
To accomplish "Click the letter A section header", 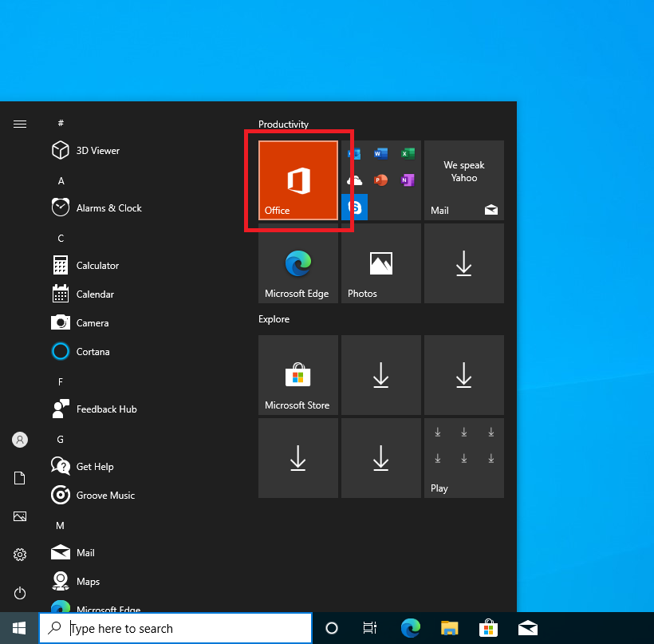I will 61,180.
